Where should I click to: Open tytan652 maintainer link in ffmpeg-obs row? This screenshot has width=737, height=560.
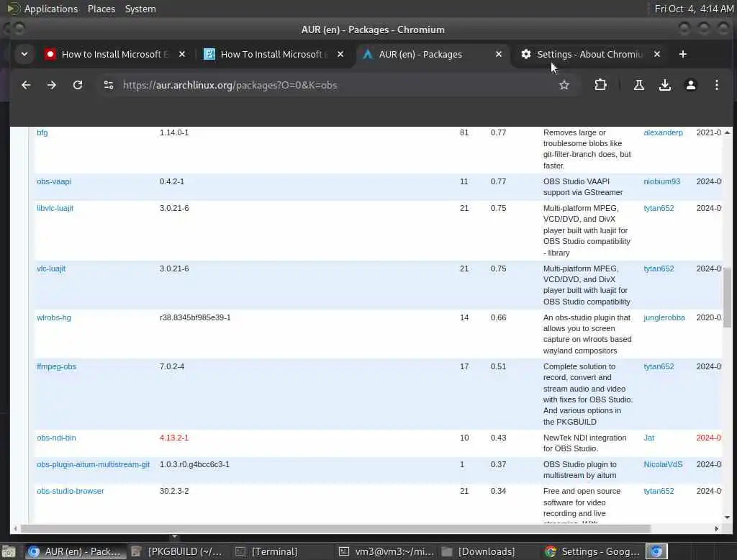click(659, 366)
